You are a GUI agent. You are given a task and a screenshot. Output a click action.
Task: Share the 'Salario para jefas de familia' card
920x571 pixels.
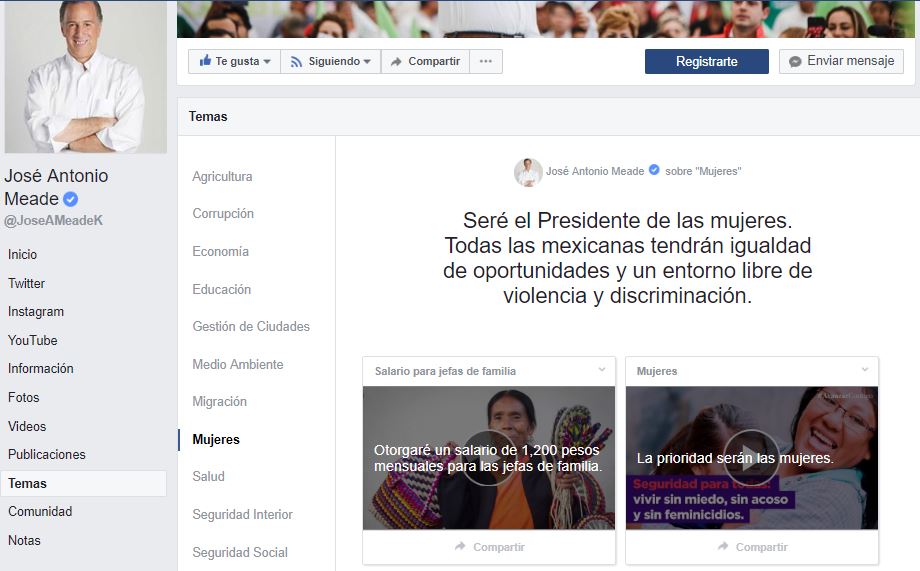(489, 547)
